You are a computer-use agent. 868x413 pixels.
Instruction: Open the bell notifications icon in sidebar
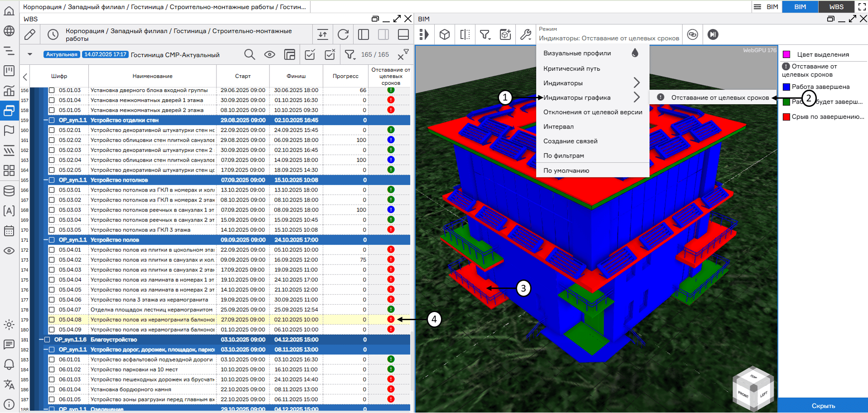9,365
